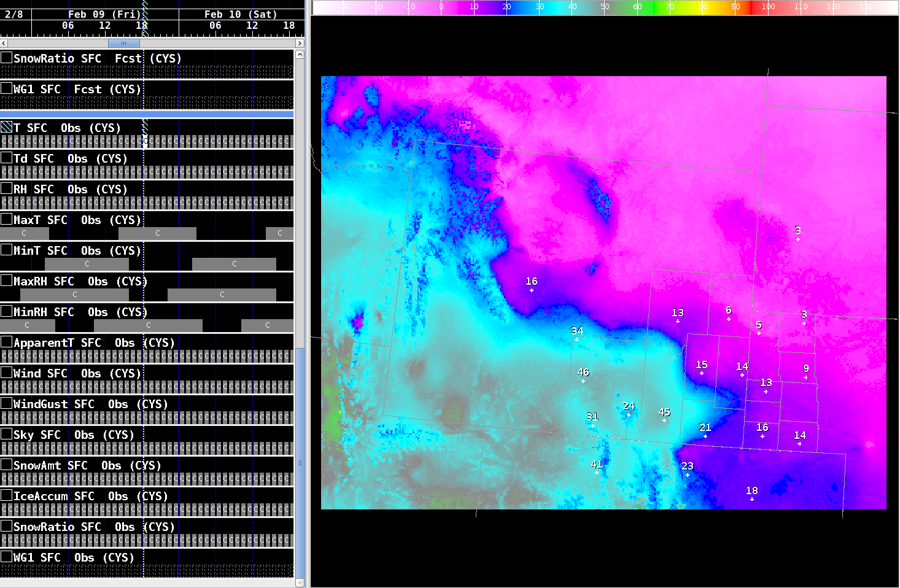Click the right arrow of the time scale scrollbar
Viewport: 900px width, 588px height.
[300, 44]
